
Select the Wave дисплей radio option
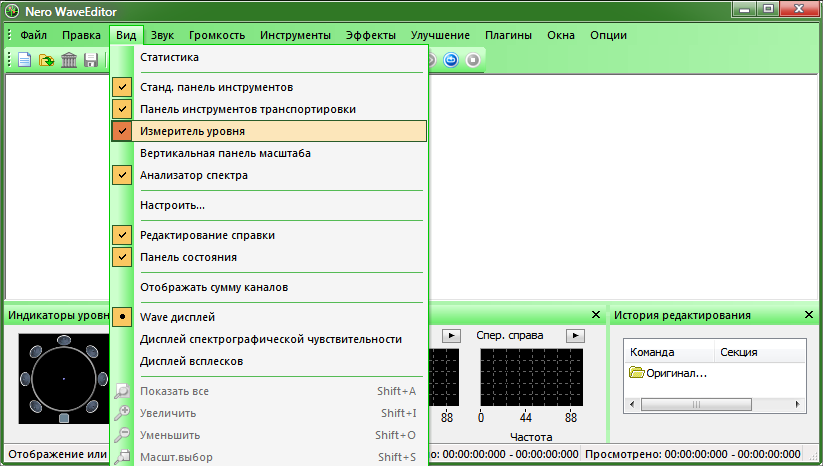point(122,316)
